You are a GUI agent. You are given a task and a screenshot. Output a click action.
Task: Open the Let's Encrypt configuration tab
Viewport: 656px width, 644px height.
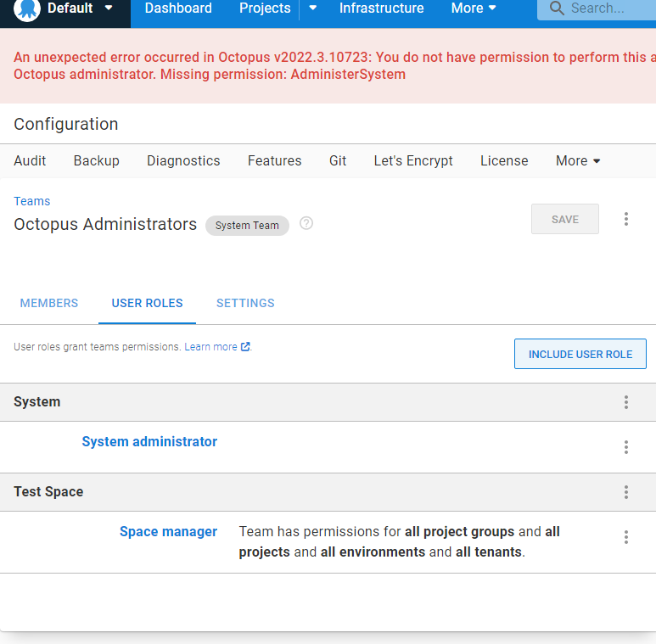pyautogui.click(x=413, y=161)
